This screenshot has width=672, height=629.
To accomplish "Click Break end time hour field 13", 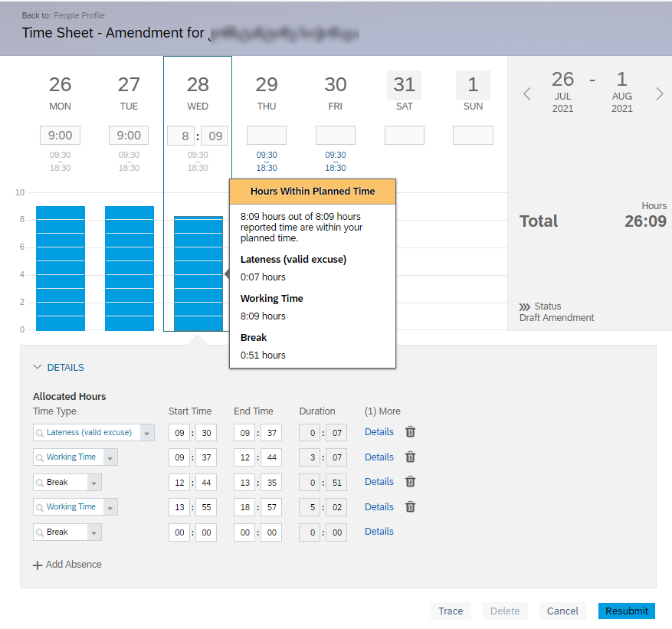I will (x=244, y=483).
